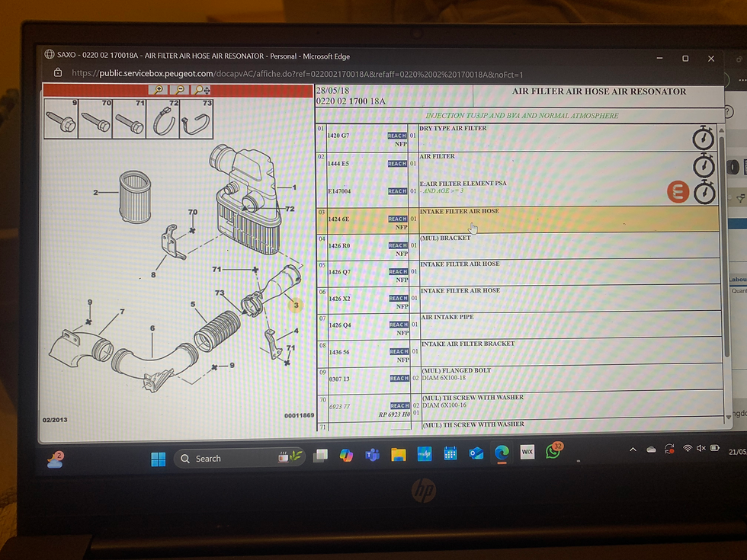Open the weather widget on the taskbar
The height and width of the screenshot is (560, 747).
pyautogui.click(x=55, y=460)
